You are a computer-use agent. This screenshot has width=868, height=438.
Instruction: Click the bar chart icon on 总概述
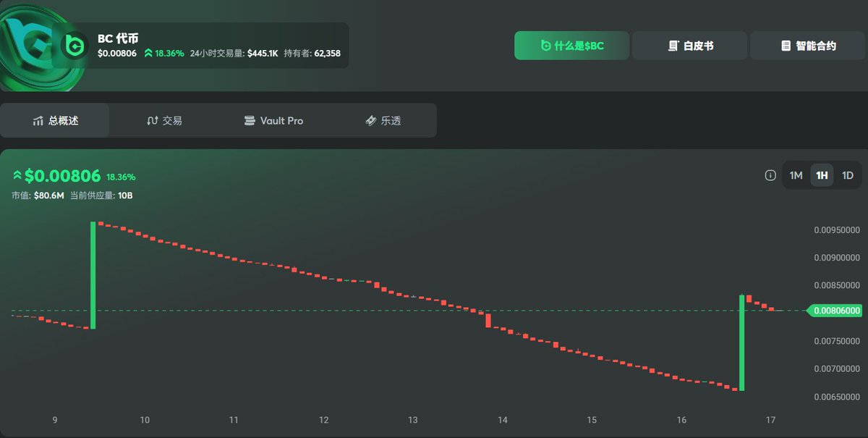pos(38,121)
